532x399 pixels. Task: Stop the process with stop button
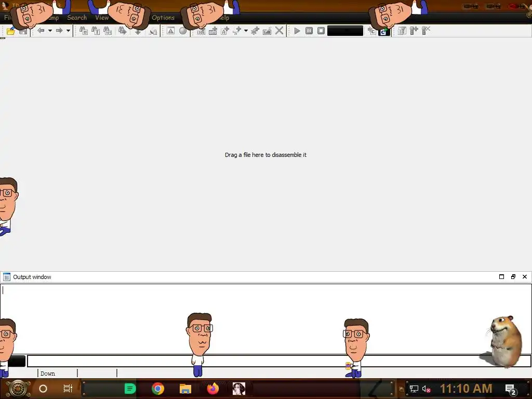tap(321, 31)
